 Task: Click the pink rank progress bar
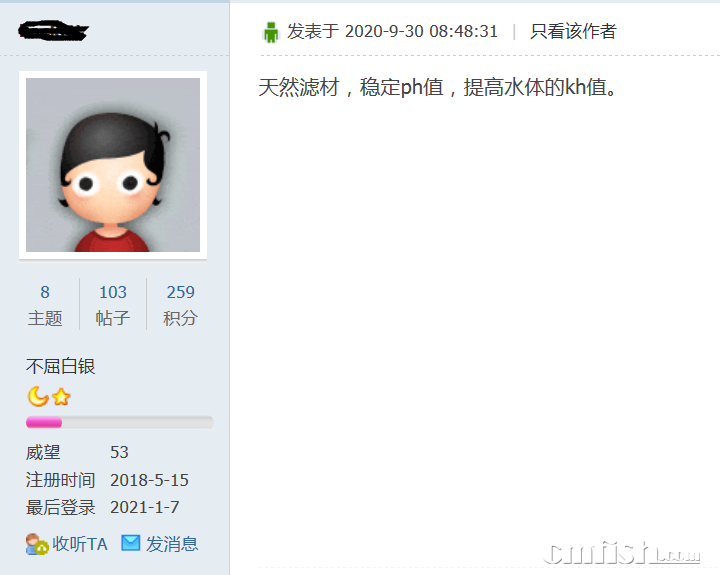click(x=120, y=422)
